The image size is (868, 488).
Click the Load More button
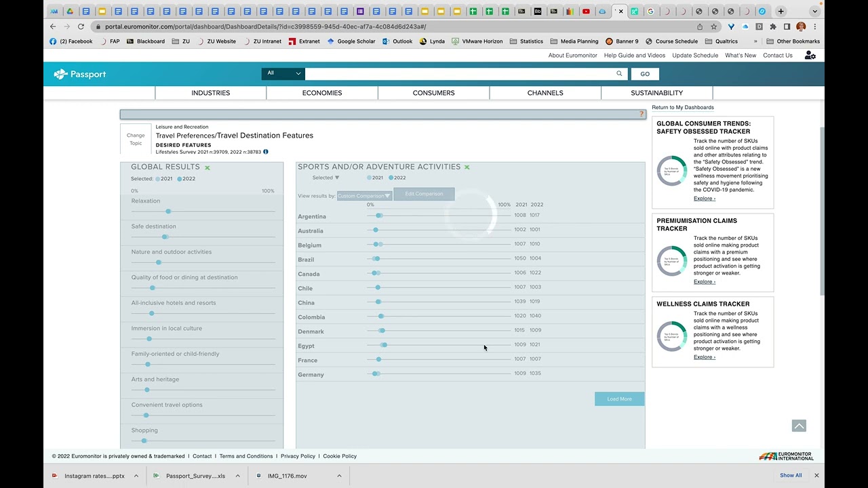click(619, 399)
